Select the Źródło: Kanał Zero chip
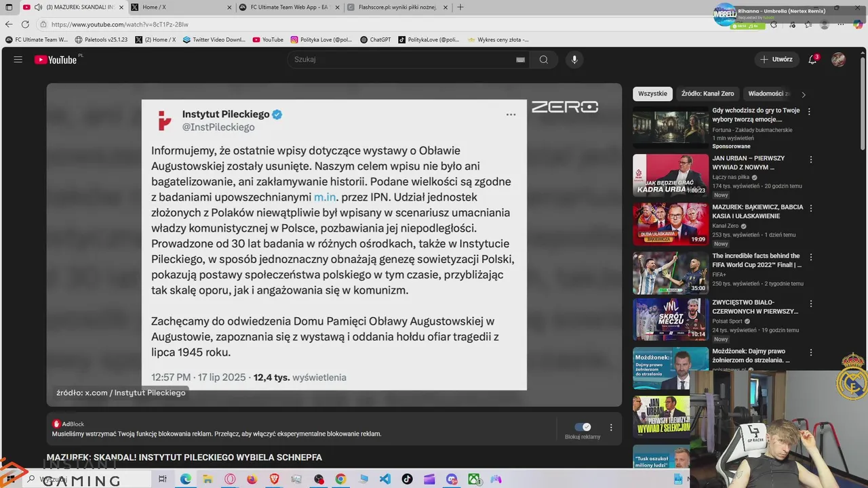The image size is (868, 488). coord(707,94)
